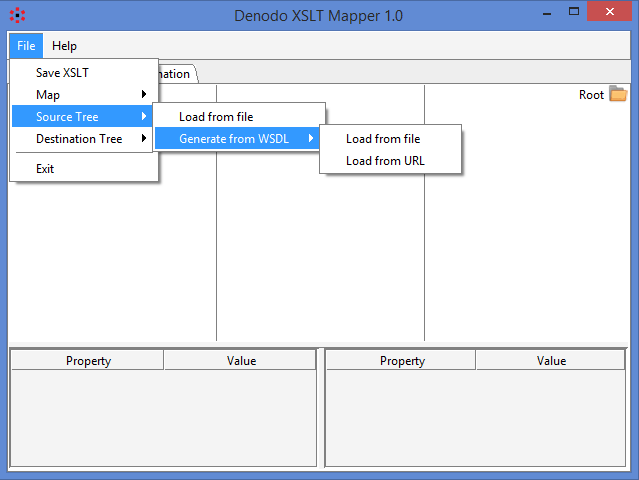This screenshot has height=480, width=639.
Task: Click the Root folder icon
Action: click(x=618, y=94)
